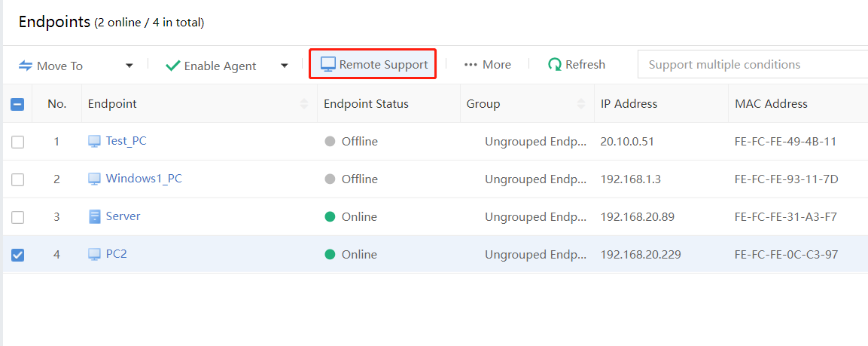This screenshot has height=346, width=868.
Task: Click the IP Address column header
Action: click(x=629, y=104)
